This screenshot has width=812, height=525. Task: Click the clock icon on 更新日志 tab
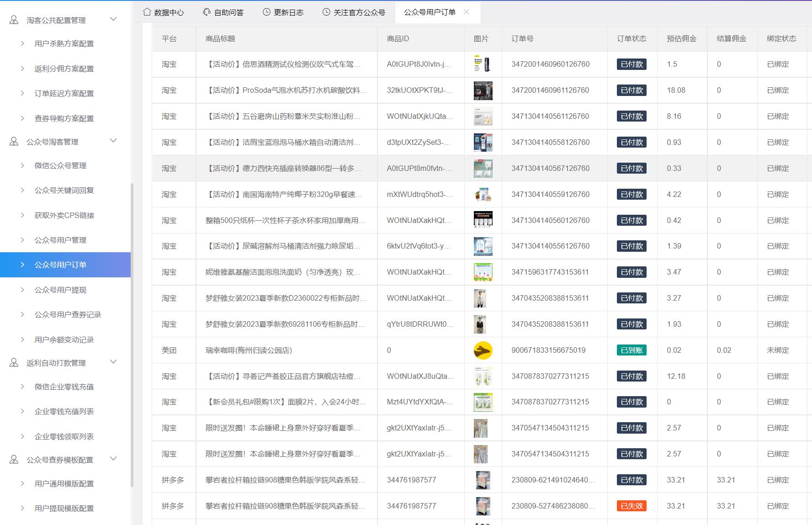coord(266,12)
